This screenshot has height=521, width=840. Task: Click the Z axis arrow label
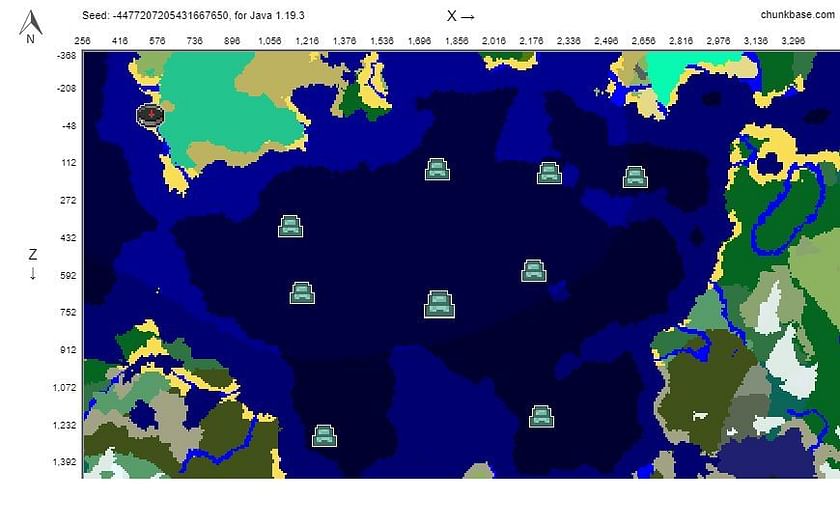pyautogui.click(x=33, y=264)
